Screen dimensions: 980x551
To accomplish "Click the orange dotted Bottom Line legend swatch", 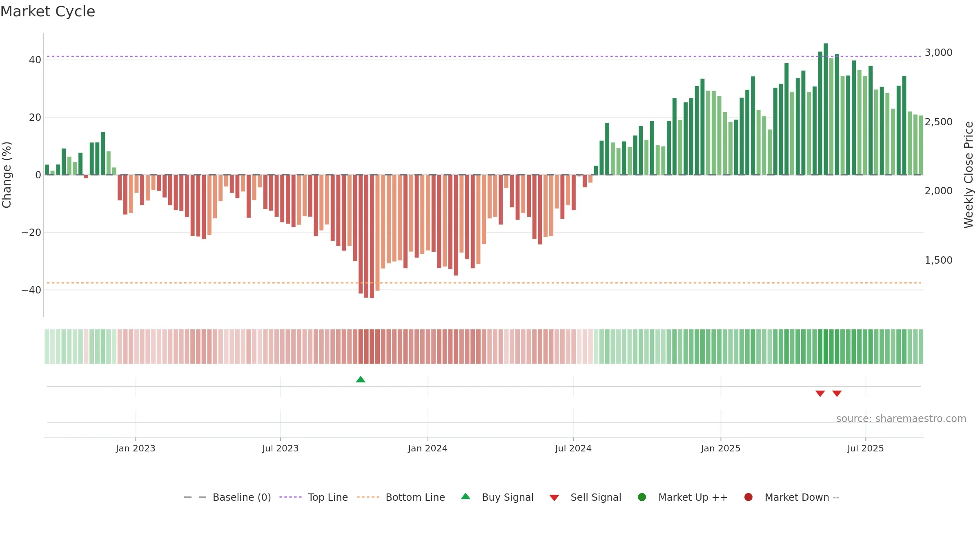I will (368, 497).
